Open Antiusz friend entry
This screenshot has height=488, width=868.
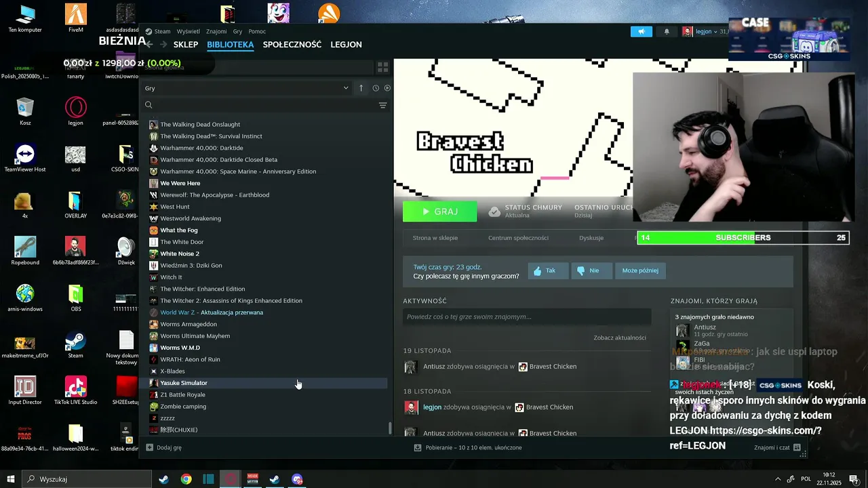click(705, 327)
